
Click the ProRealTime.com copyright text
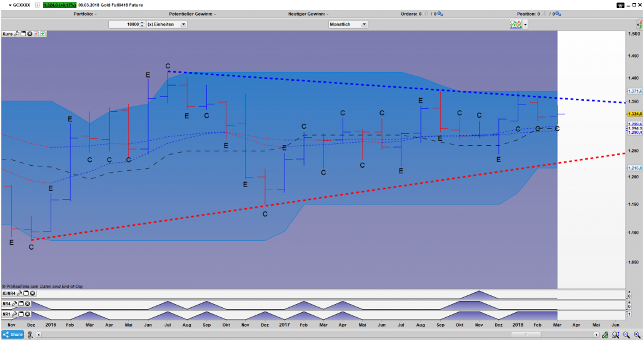[20, 287]
